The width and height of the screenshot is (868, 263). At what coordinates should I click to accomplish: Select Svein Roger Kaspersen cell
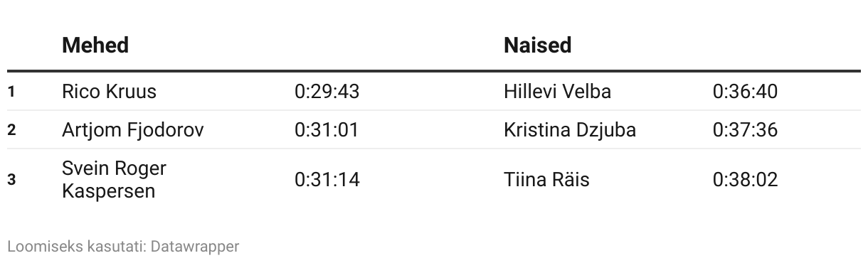tap(114, 180)
